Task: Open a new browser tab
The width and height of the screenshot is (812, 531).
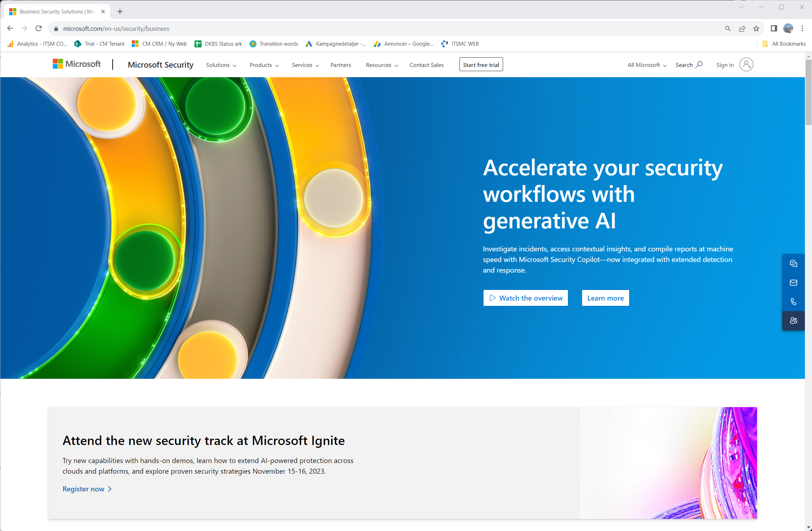Action: pos(120,12)
